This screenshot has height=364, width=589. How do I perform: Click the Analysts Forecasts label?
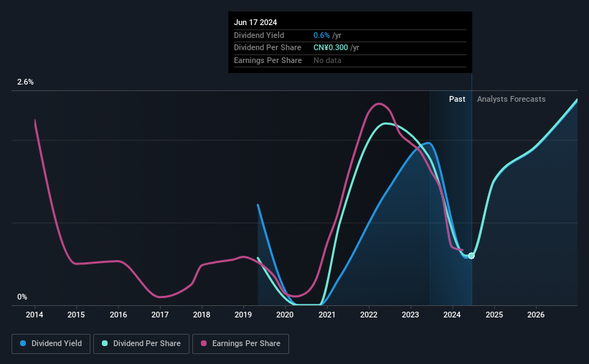512,99
